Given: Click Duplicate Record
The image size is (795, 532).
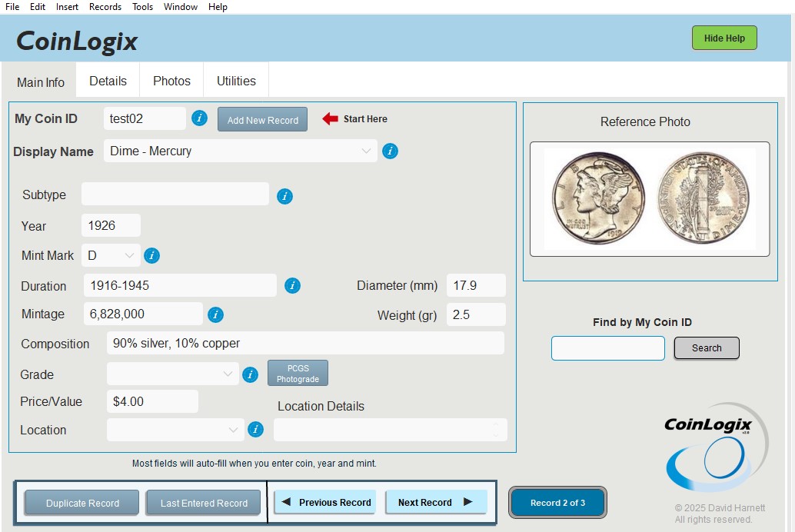Looking at the screenshot, I should tap(82, 503).
